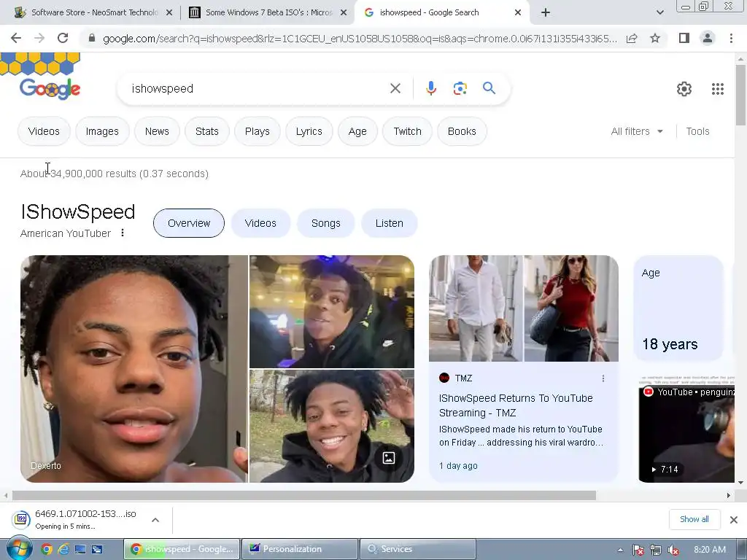Launch Internet Explorer from quick launch

(x=63, y=549)
